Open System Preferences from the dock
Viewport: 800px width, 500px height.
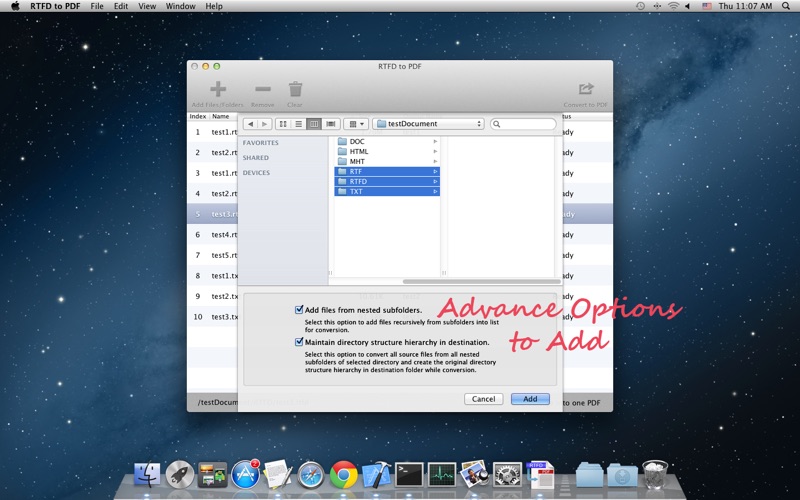(507, 475)
